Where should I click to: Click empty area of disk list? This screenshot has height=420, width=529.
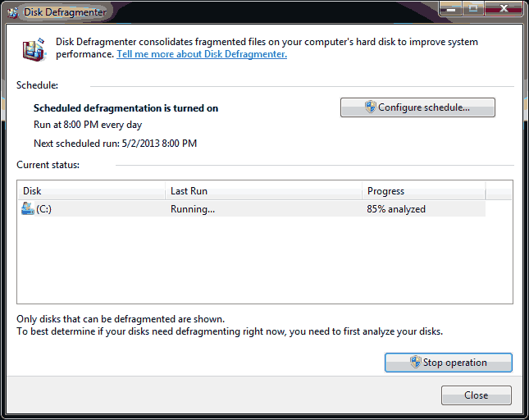click(x=264, y=262)
